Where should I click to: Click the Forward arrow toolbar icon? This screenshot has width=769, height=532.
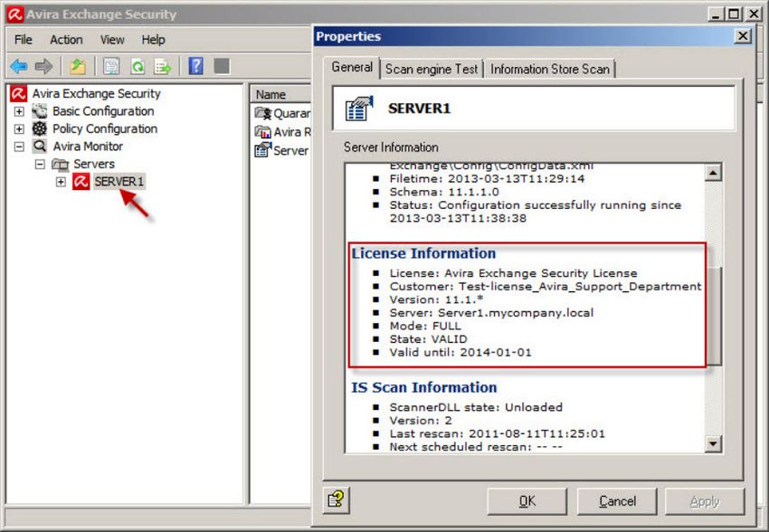pos(43,66)
